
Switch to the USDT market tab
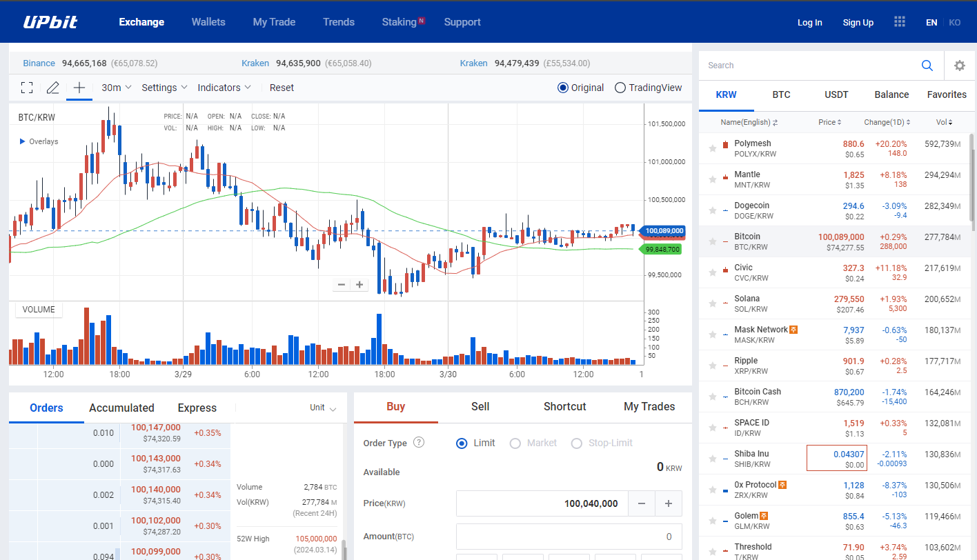(836, 94)
